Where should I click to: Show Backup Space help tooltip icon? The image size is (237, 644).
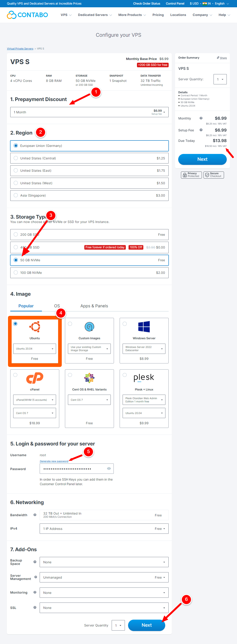(35, 562)
